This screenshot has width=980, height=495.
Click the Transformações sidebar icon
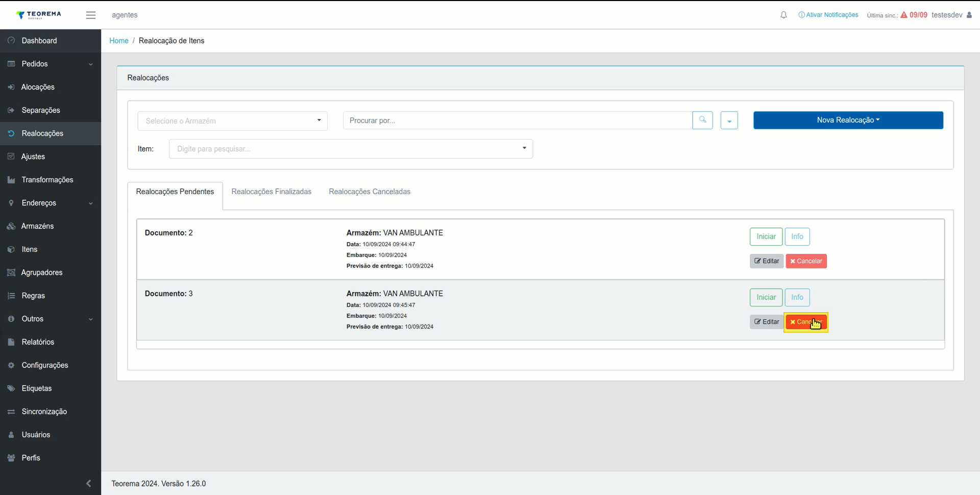point(11,180)
